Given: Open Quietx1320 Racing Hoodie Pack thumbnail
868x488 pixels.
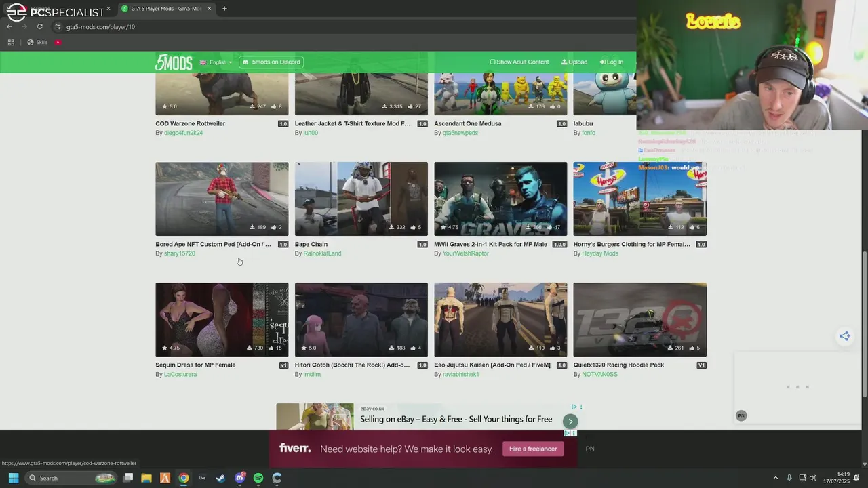Looking at the screenshot, I should coord(639,319).
